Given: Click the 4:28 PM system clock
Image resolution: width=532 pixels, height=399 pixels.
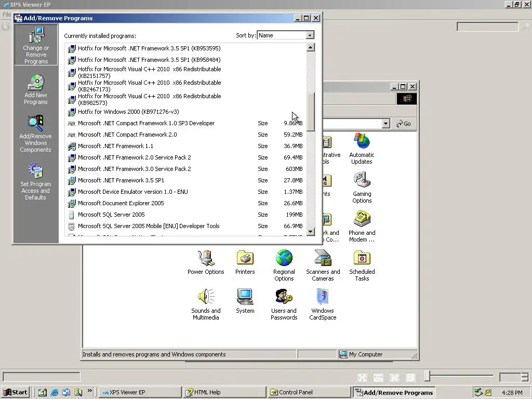Looking at the screenshot, I should click(x=512, y=393).
